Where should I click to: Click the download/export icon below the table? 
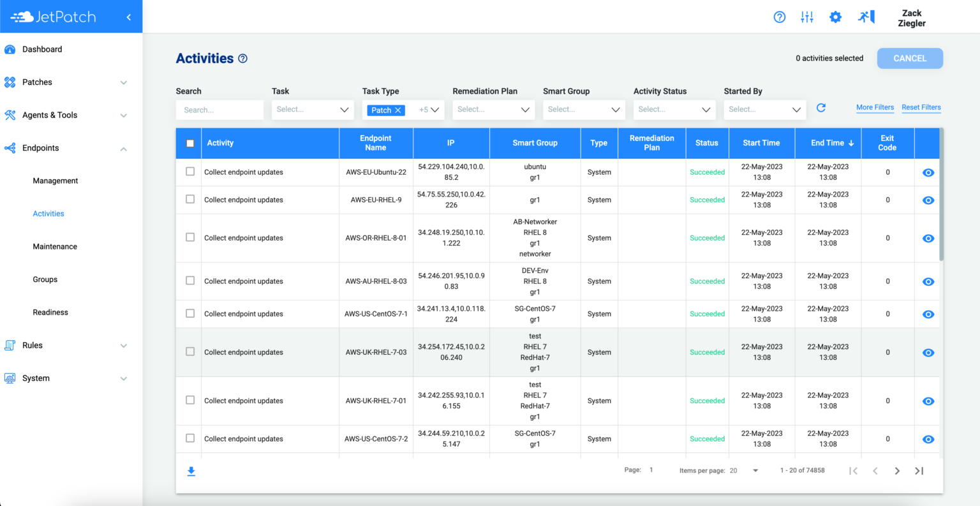(x=191, y=470)
